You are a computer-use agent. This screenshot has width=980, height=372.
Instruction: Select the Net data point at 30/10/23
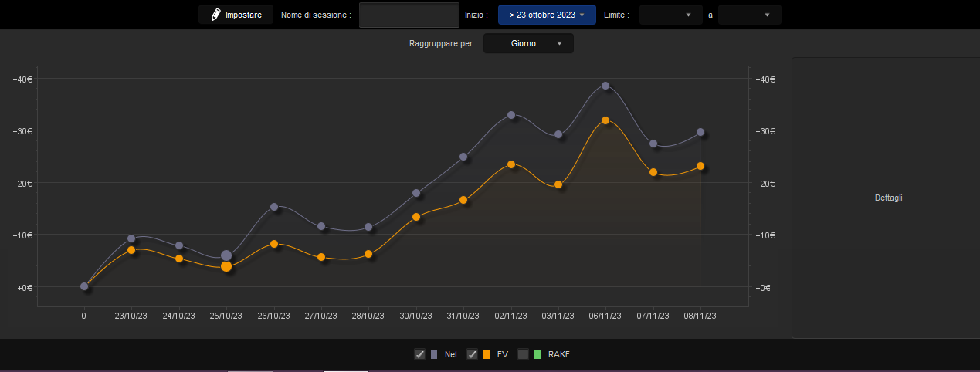(416, 193)
